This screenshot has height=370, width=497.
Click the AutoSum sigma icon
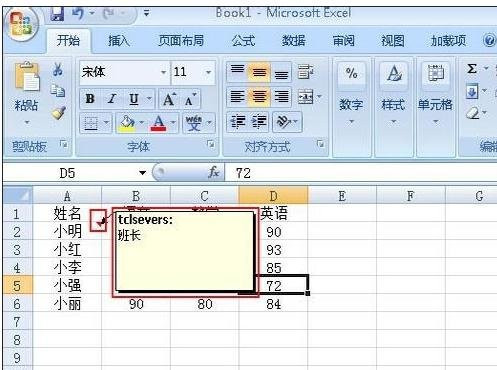pos(472,69)
